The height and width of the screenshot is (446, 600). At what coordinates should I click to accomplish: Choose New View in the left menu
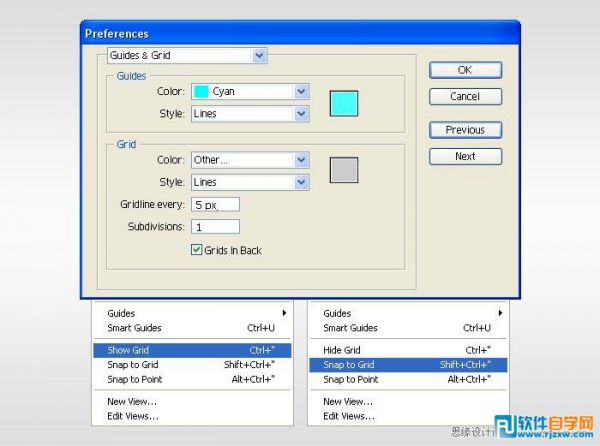click(x=192, y=402)
